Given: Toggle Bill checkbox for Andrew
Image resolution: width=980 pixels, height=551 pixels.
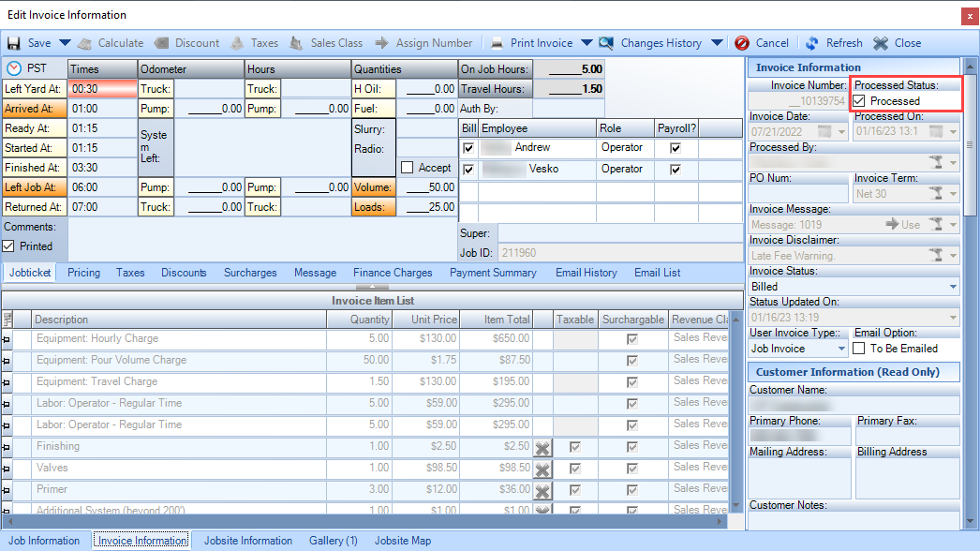Looking at the screenshot, I should 468,148.
